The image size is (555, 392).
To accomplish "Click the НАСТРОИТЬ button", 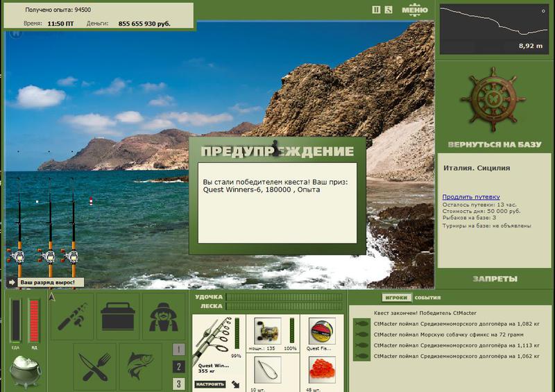I will pyautogui.click(x=210, y=384).
